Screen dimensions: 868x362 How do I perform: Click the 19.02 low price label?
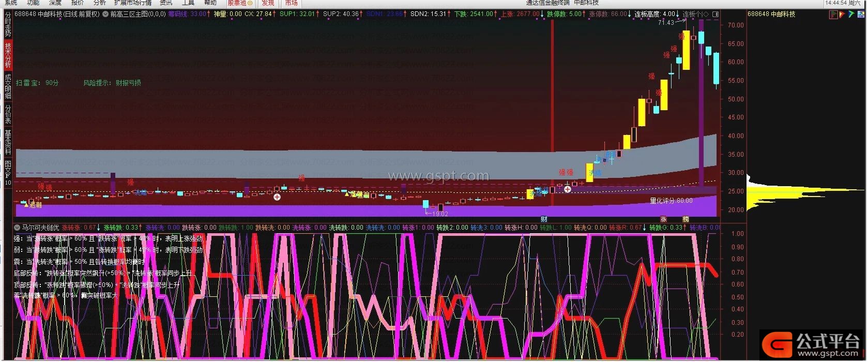[x=440, y=214]
